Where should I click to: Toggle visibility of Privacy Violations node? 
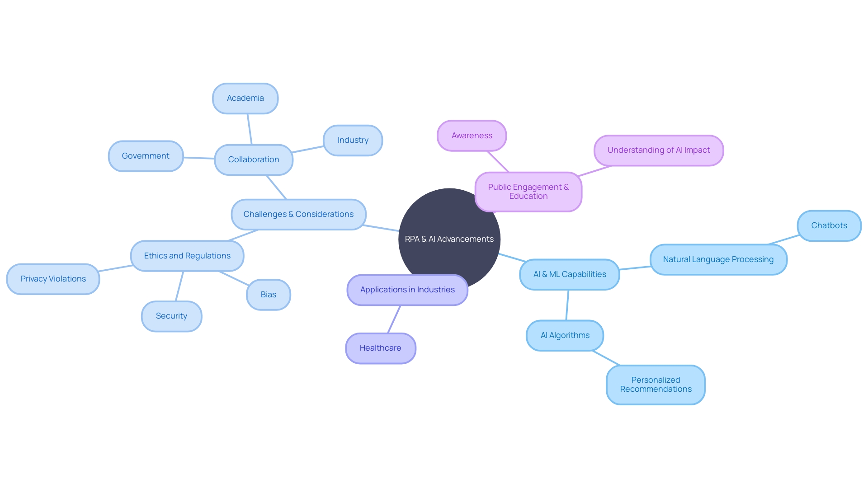tap(54, 278)
